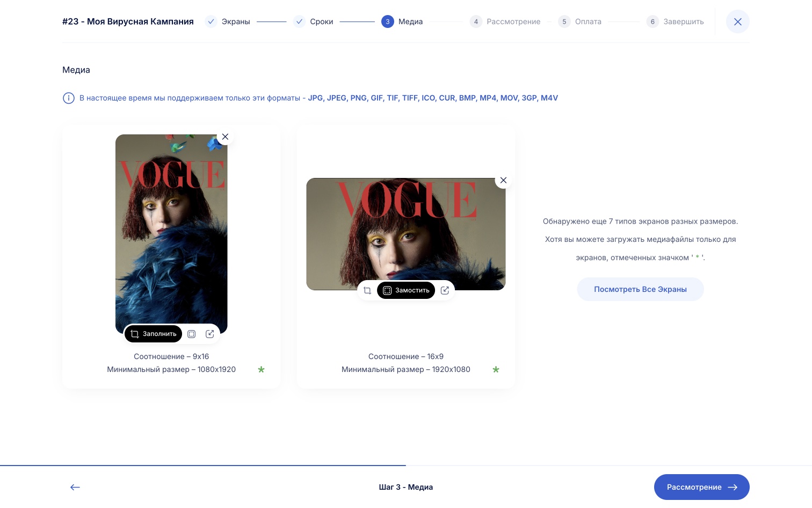Choose the tile-mode icon on the 9x16 image

(192, 334)
